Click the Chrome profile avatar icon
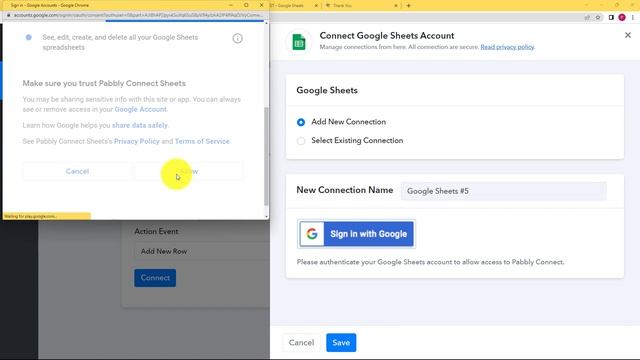This screenshot has height=360, width=640. pos(622,18)
